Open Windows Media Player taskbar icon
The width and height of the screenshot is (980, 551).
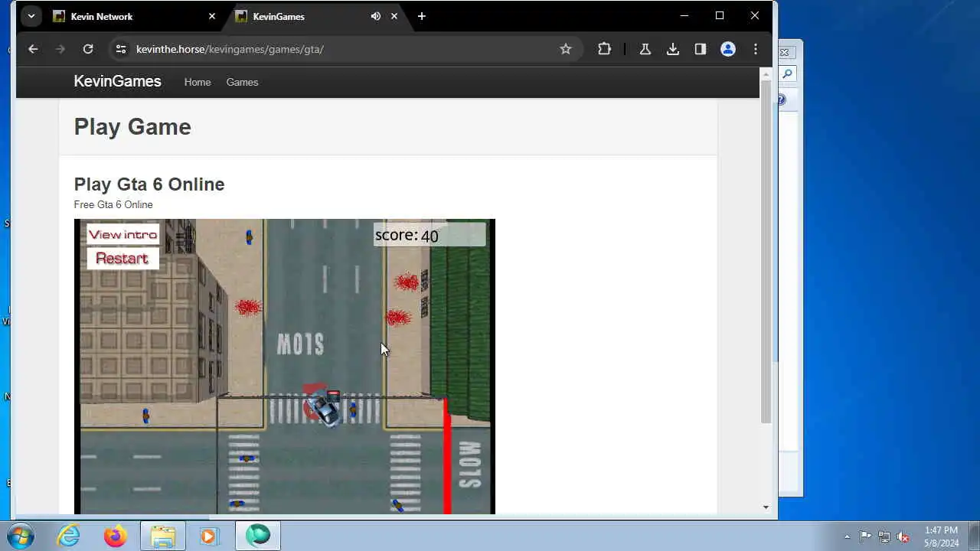coord(208,536)
